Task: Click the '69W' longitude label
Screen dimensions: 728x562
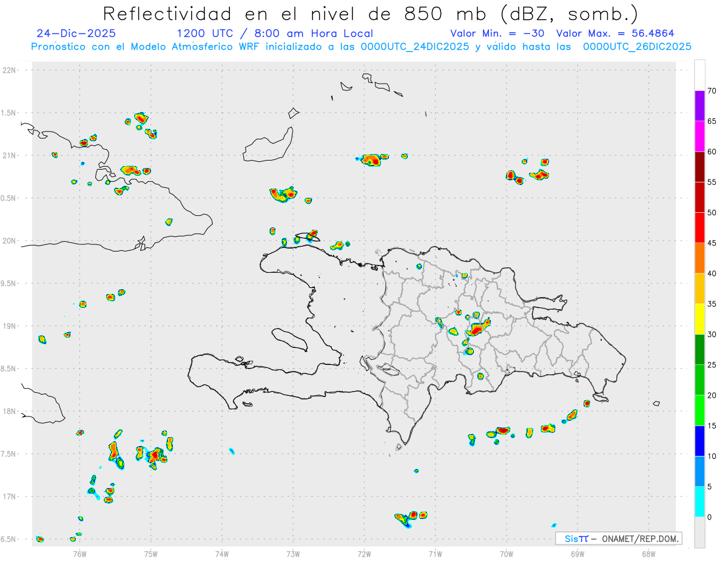Action: pyautogui.click(x=578, y=554)
